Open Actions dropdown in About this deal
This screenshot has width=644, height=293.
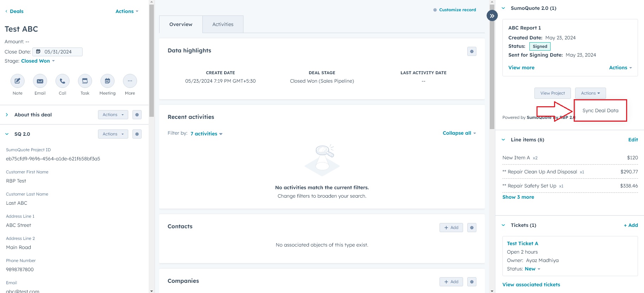point(113,115)
